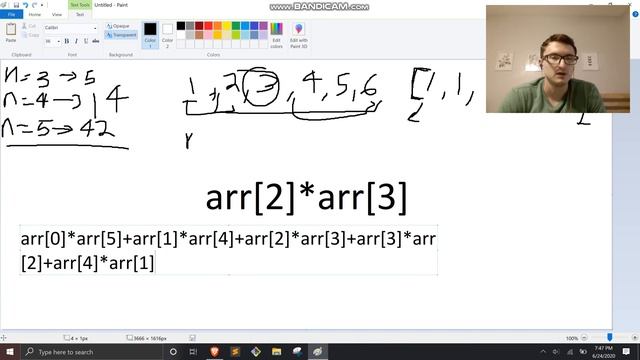Screen dimensions: 640x360
Task: Click zoom in plus button
Action: (x=635, y=338)
